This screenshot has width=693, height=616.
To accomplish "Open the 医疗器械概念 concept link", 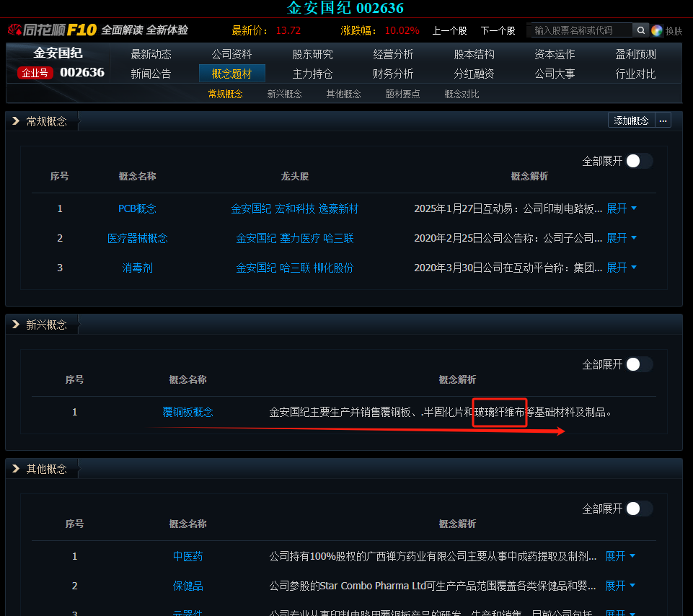I will click(x=138, y=238).
